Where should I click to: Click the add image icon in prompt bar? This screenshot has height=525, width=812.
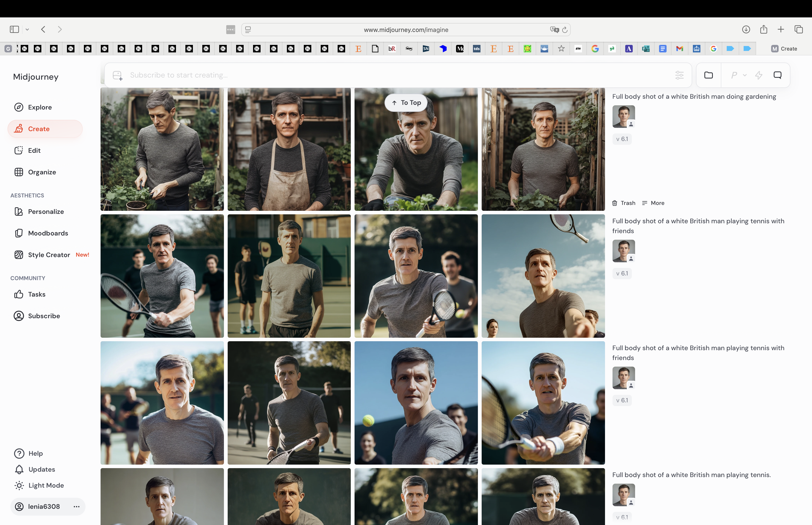coord(117,75)
